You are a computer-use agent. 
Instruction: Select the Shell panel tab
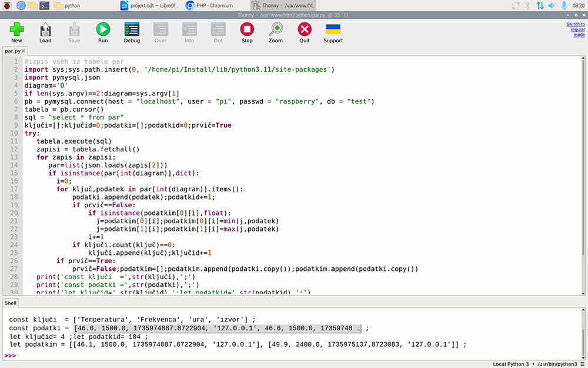tap(10, 303)
